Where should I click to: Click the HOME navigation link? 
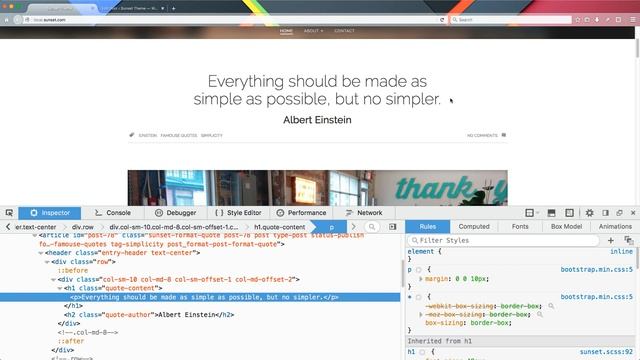click(286, 31)
